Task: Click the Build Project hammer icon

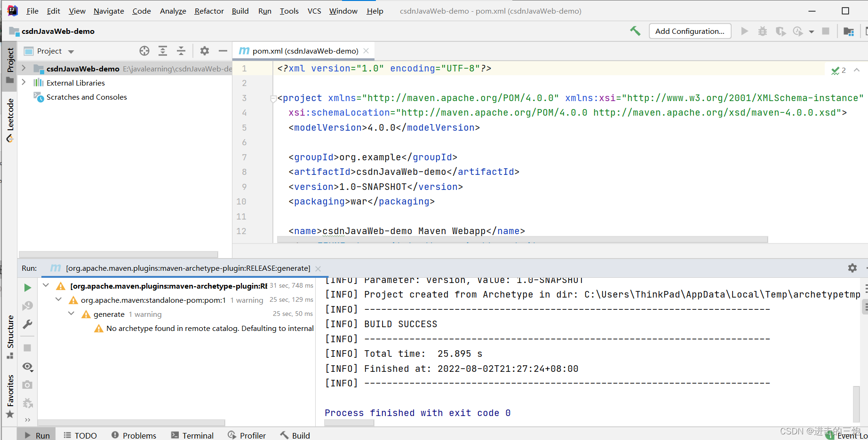Action: (x=635, y=31)
